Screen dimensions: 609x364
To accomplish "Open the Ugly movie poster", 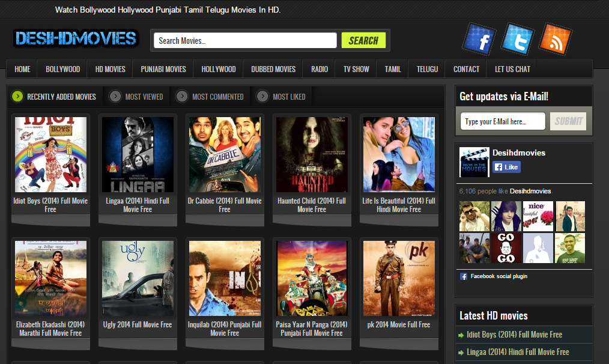I will [x=138, y=278].
